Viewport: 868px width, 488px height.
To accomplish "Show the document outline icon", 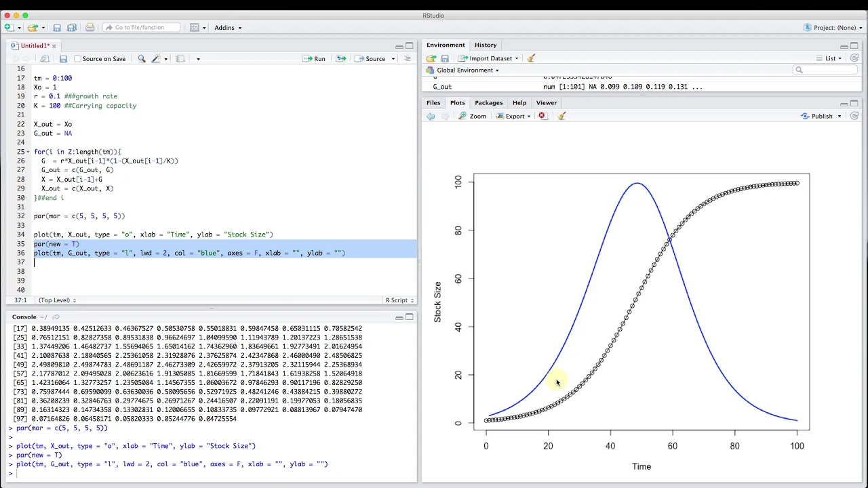I will [408, 59].
